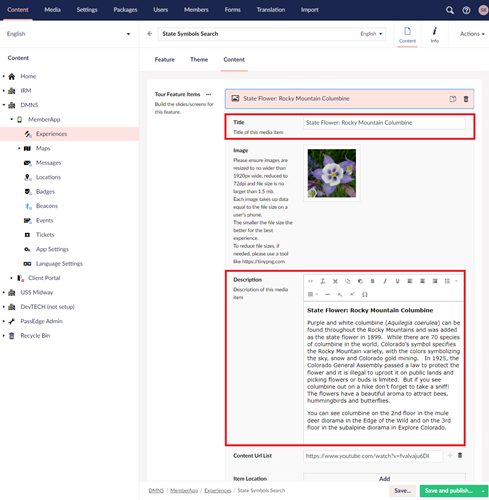Apply bold formatting
This screenshot has height=500, width=489.
tap(373, 281)
